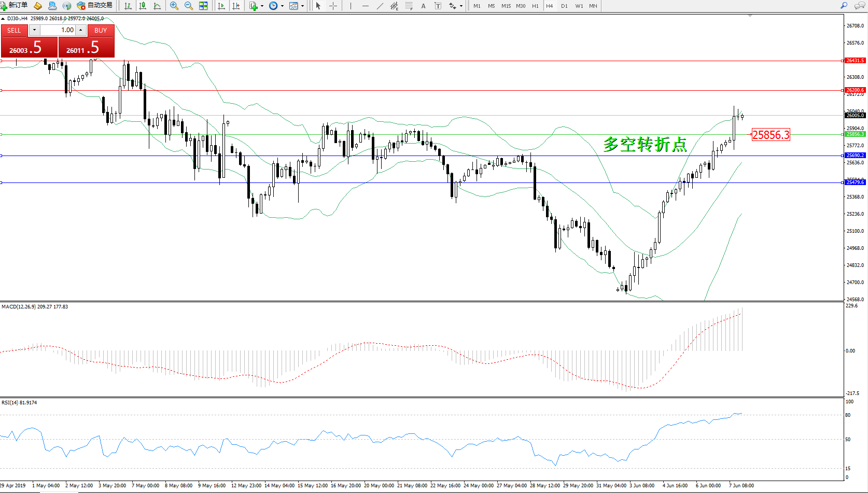Open the Templates dropdown arrow

(303, 6)
